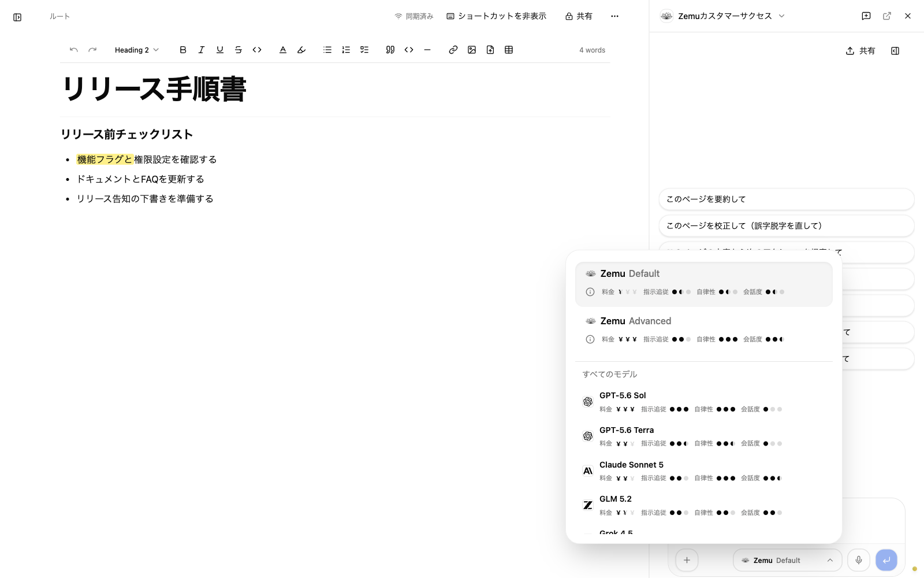This screenshot has height=578, width=924.
Task: Show info for Zemu Advanced
Action: 590,339
